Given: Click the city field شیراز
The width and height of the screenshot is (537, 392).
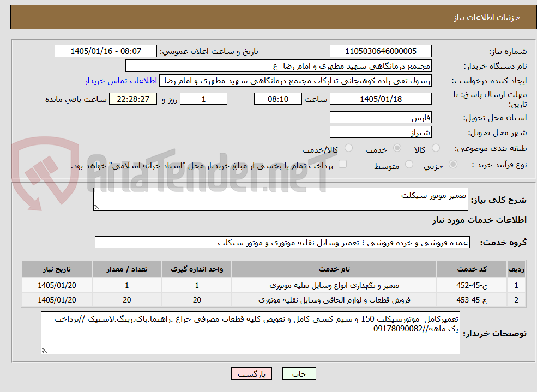Looking at the screenshot, I should tap(381, 132).
